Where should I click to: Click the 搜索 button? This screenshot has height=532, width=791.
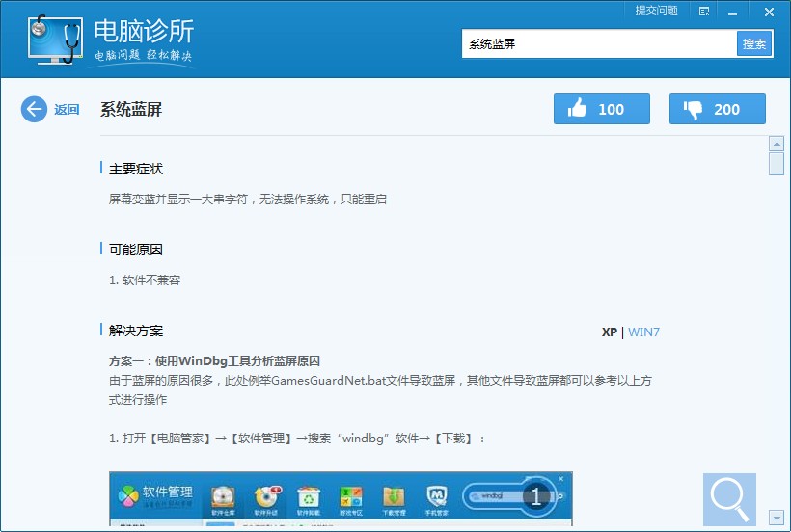[754, 43]
